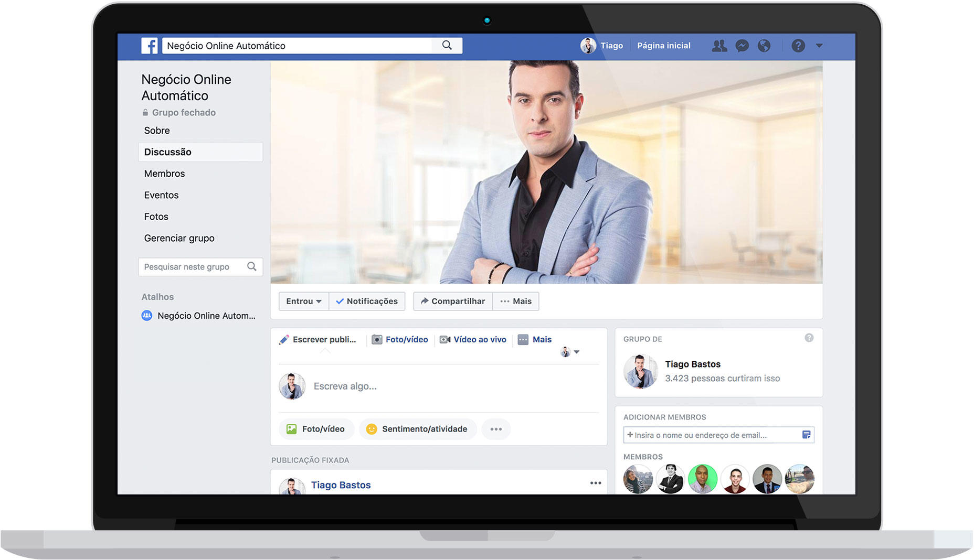The width and height of the screenshot is (974, 560).
Task: Open the pinned post ellipsis menu
Action: point(596,482)
